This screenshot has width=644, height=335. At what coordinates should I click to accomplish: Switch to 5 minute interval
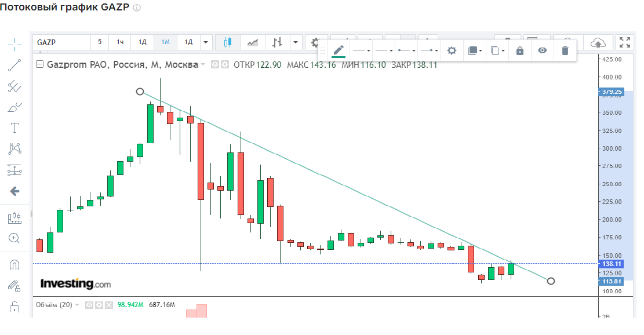pyautogui.click(x=100, y=42)
